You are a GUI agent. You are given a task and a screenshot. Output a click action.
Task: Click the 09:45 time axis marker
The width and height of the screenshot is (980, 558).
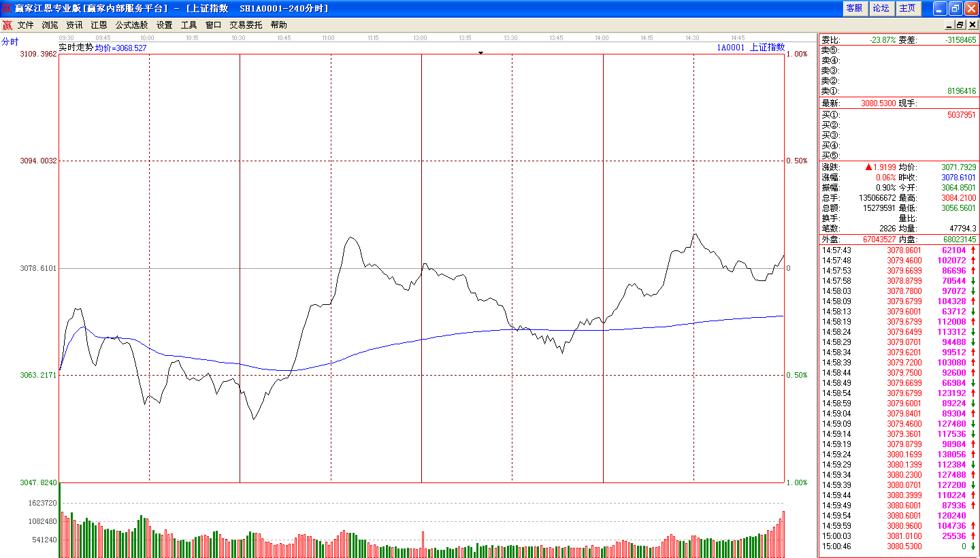tap(103, 38)
